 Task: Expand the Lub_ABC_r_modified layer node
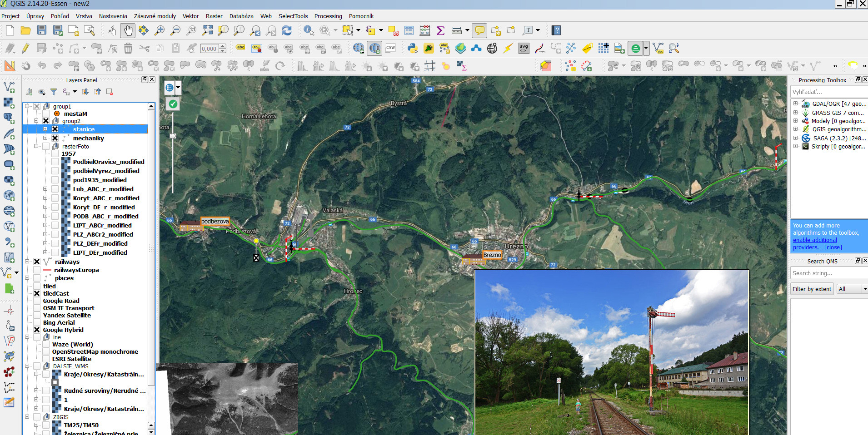tap(45, 189)
